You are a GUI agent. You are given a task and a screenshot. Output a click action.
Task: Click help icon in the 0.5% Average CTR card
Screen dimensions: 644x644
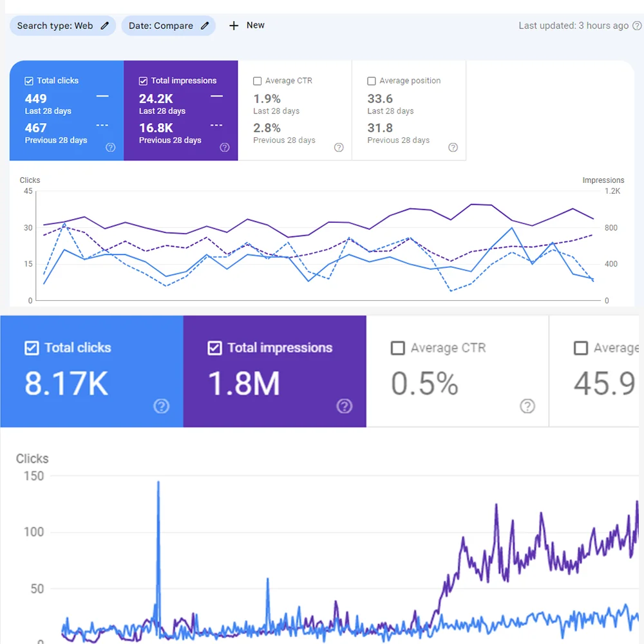pos(527,406)
